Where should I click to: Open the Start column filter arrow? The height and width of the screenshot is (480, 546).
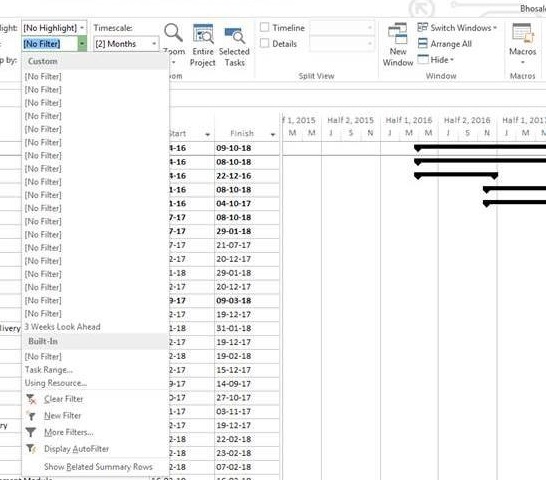[208, 134]
